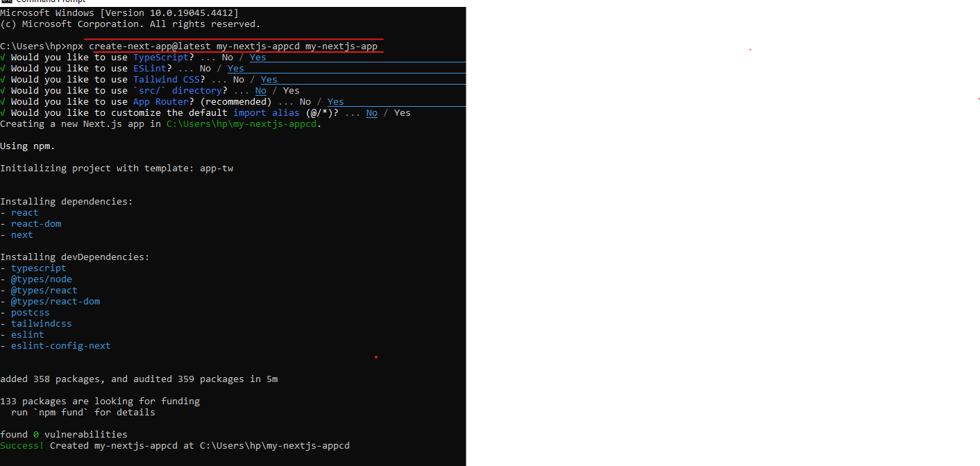Click 'Initializing project with template: app-tw' line
The width and height of the screenshot is (980, 466).
point(117,169)
